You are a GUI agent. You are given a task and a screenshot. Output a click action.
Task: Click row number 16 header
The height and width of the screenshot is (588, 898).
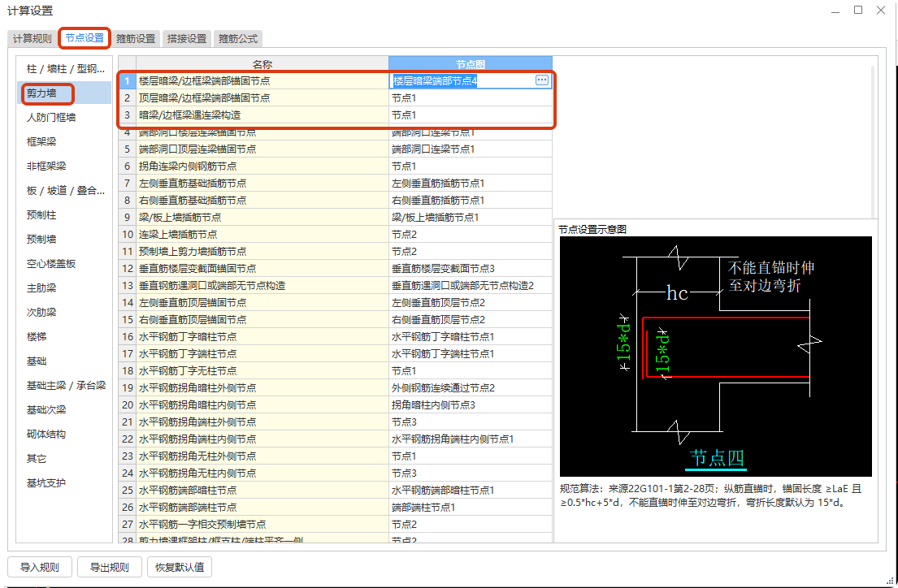[x=127, y=337]
